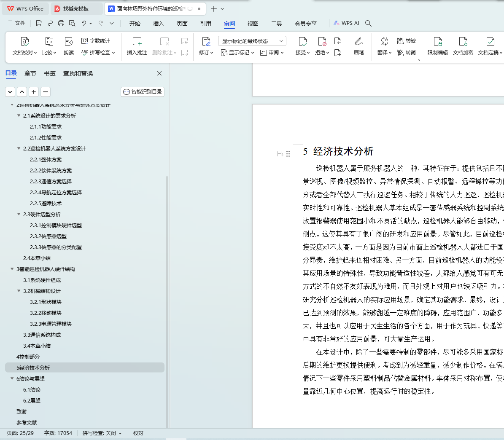
Task: Click 接受 to accept the change
Action: coord(302,46)
